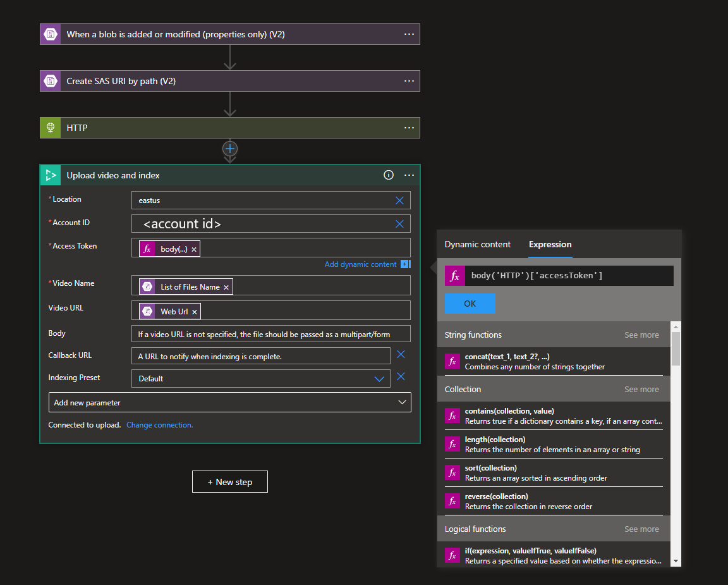Select the body(...) expression token
728x585 pixels.
pos(169,249)
